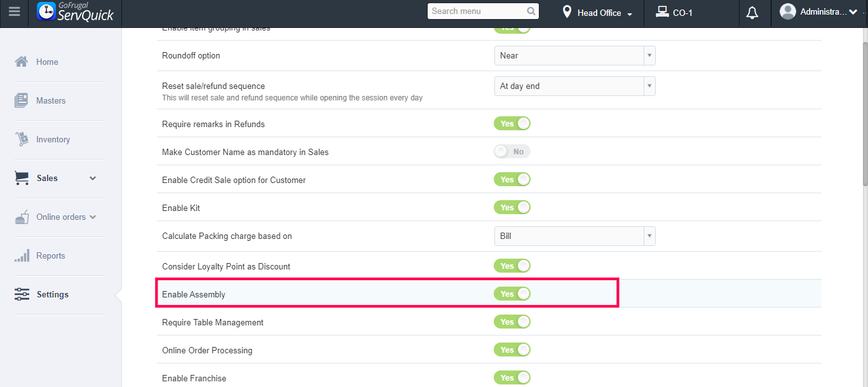
Task: Open the Roundoff option dropdown
Action: [574, 56]
